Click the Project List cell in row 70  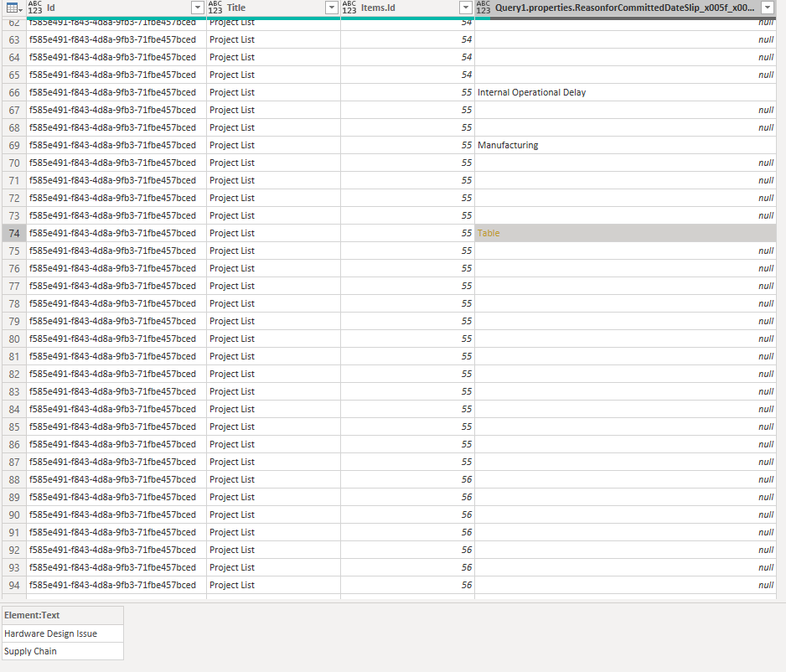(x=274, y=163)
